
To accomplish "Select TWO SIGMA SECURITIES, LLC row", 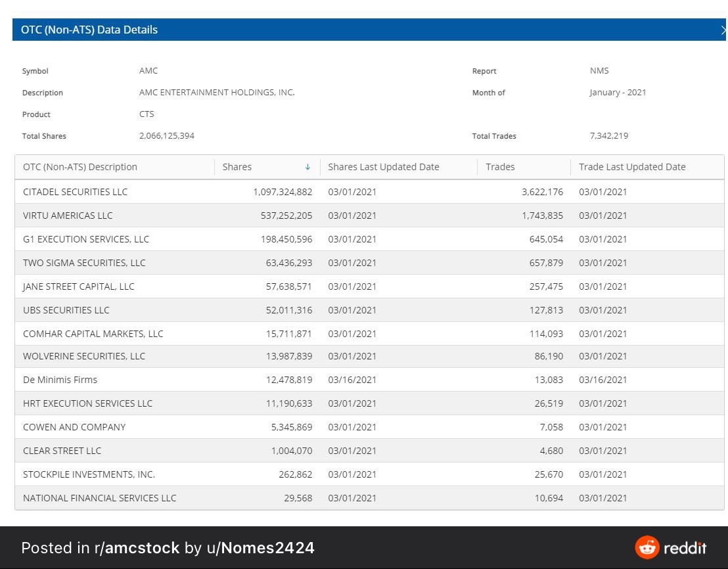I will tap(369, 263).
